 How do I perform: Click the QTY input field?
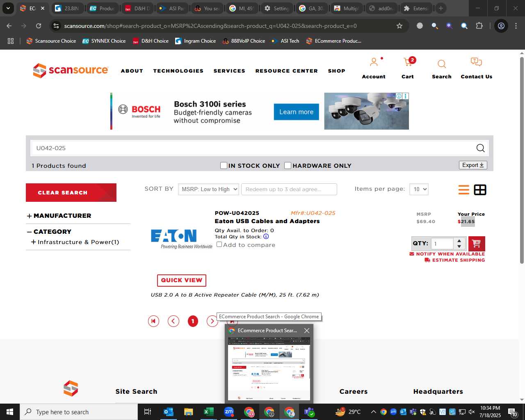click(442, 244)
